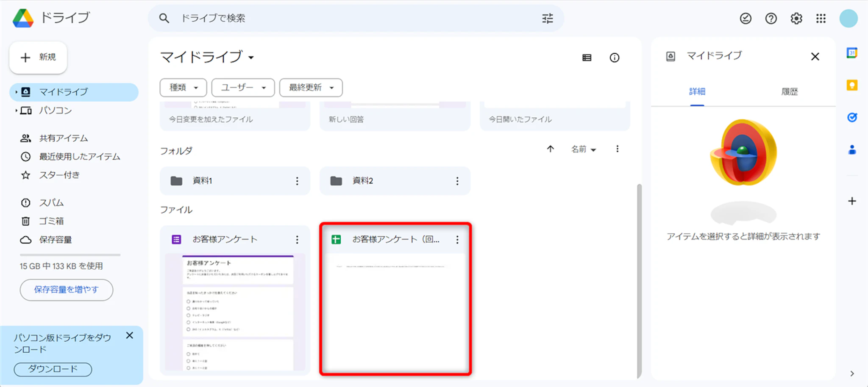868x387 pixels.
Task: Open the Help question mark menu
Action: pyautogui.click(x=771, y=18)
